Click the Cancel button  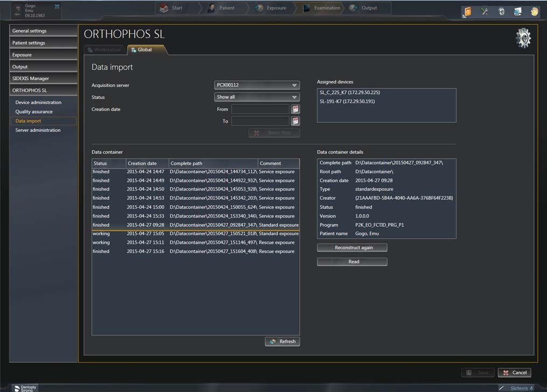[515, 373]
